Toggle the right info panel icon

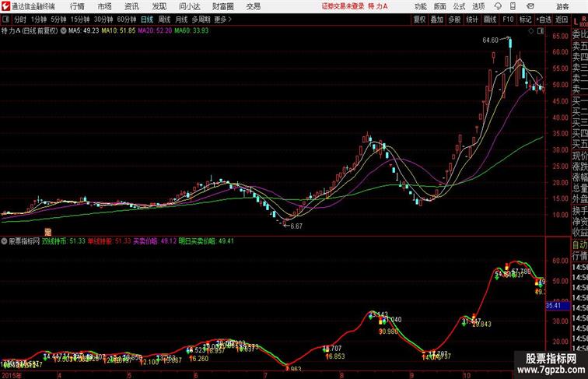coord(541,31)
